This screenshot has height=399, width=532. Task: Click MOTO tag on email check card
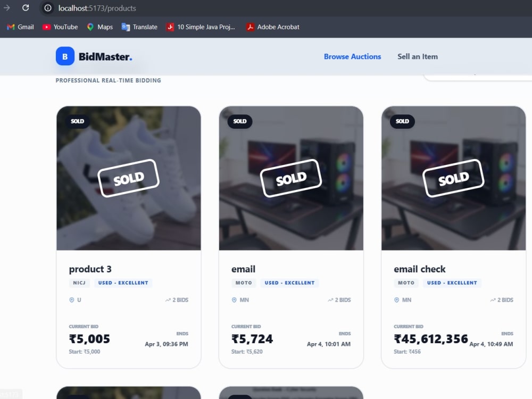pos(406,282)
